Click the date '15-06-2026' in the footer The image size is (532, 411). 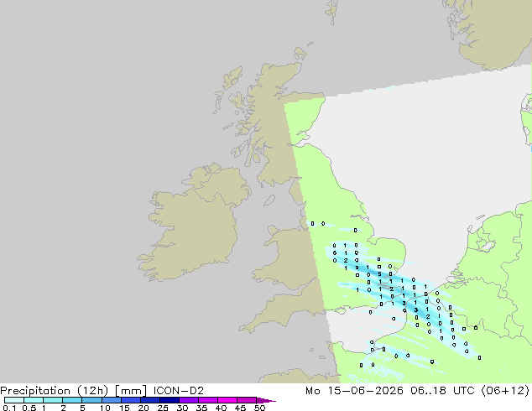(365, 391)
